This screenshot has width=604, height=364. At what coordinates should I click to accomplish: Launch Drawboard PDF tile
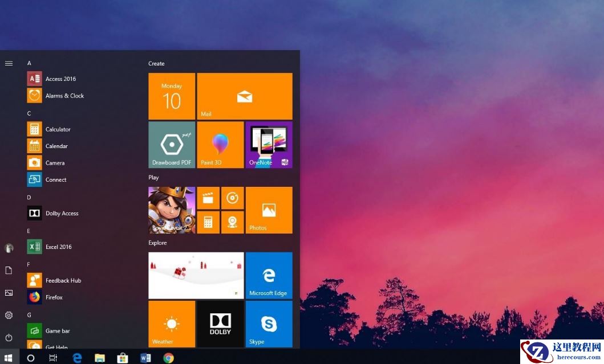(x=171, y=144)
